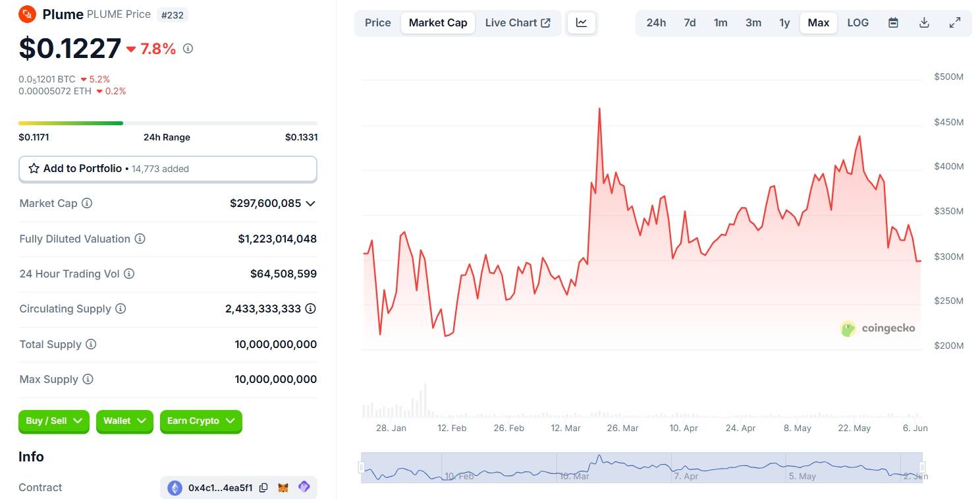Select the 7d time range
Screen dimensions: 980x499
690,22
